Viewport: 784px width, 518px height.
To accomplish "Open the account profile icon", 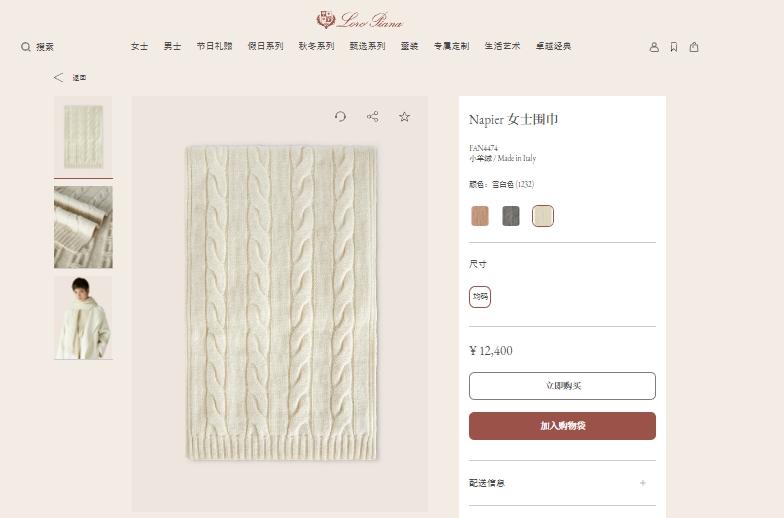I will 654,47.
